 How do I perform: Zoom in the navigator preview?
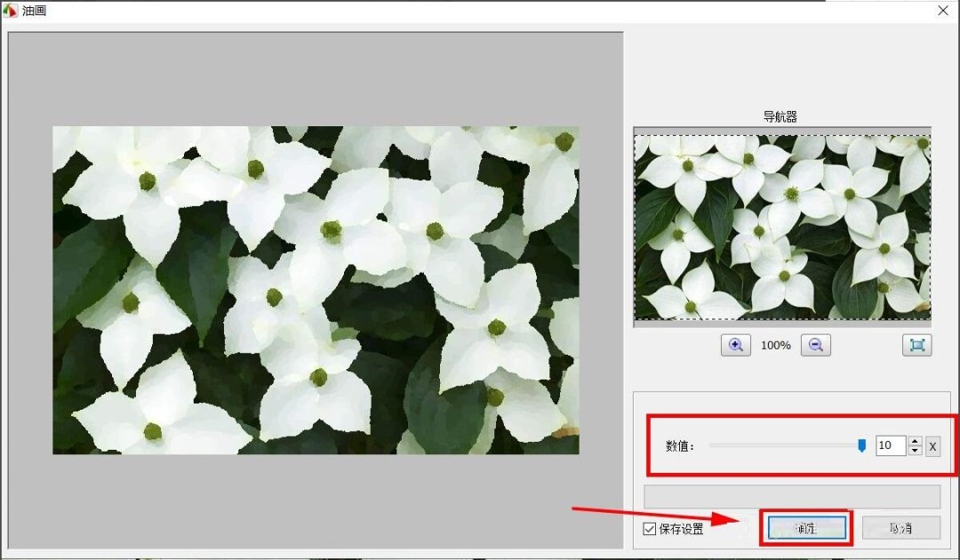[735, 345]
